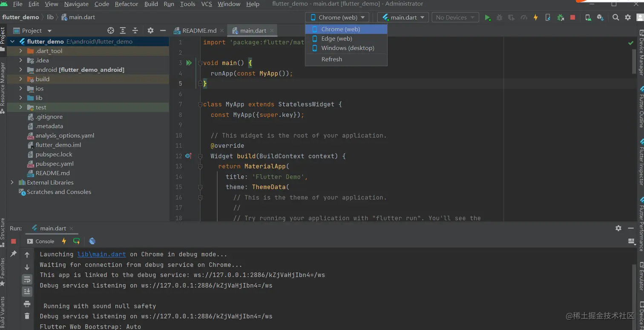
Task: Open the main.dart run configuration dropdown
Action: [x=403, y=17]
